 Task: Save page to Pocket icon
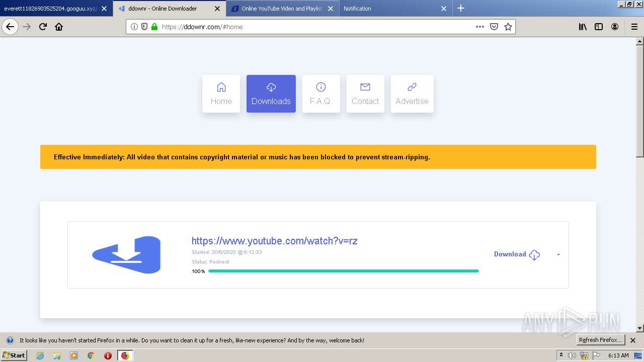coord(494,27)
